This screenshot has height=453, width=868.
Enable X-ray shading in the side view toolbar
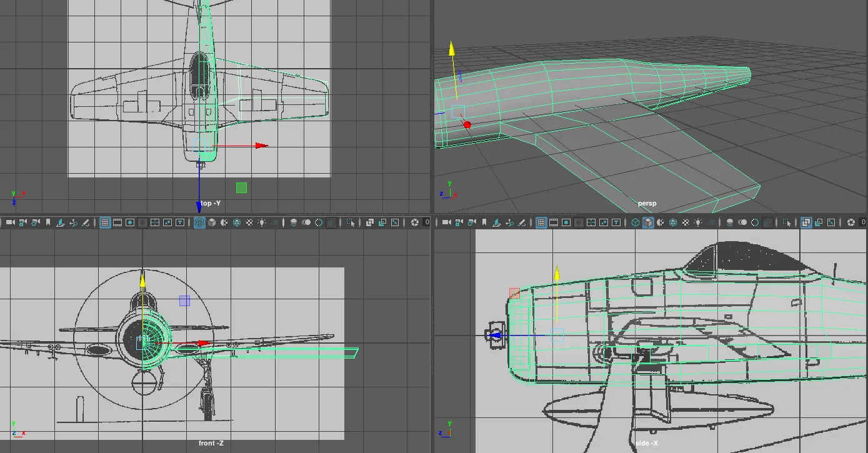[806, 222]
